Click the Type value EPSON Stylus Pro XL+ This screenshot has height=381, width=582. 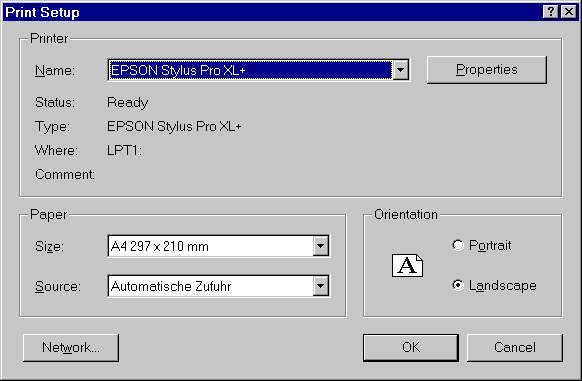[174, 127]
